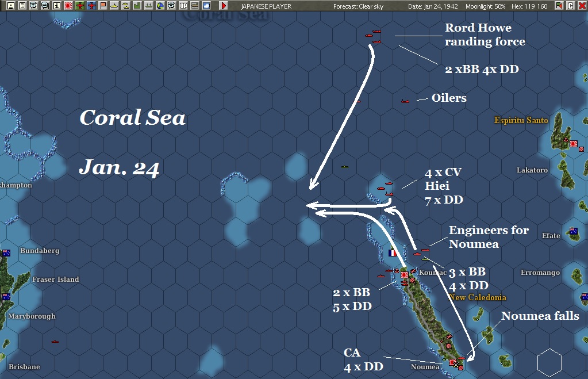Click the rising sun flag toolbar icon
The height and width of the screenshot is (379, 588).
coord(68,6)
